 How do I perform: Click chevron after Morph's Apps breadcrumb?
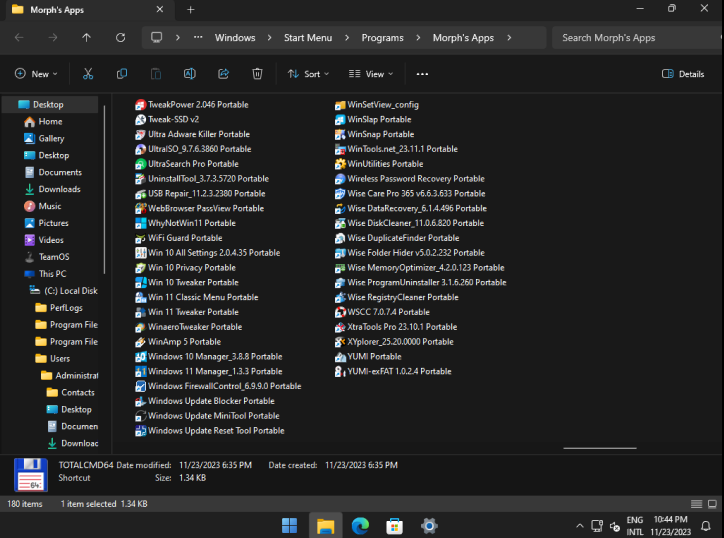click(x=509, y=37)
